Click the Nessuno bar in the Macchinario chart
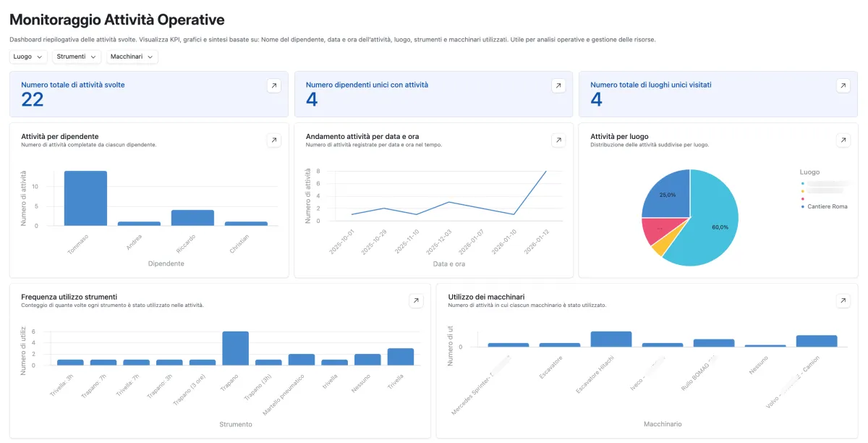Screen dimensions: 868x443 coord(765,346)
